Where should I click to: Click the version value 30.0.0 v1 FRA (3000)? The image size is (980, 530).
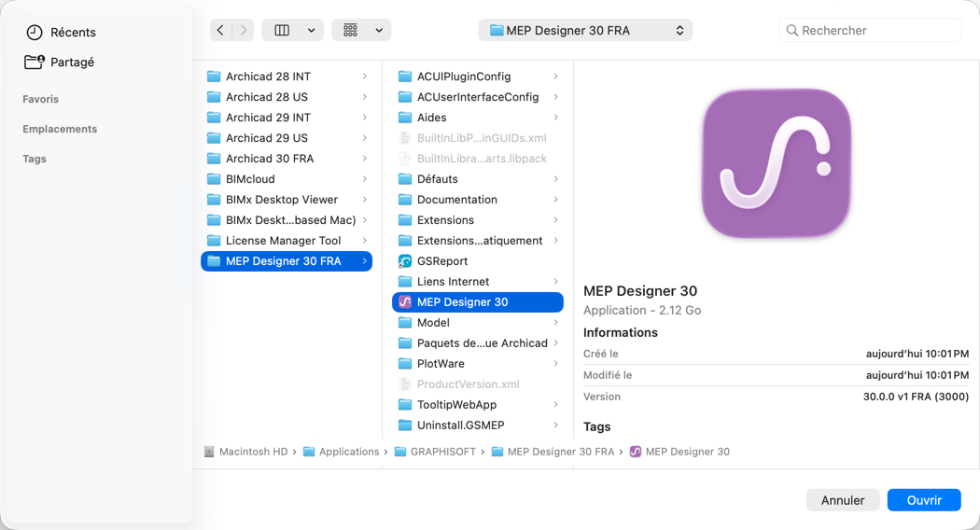(x=916, y=397)
